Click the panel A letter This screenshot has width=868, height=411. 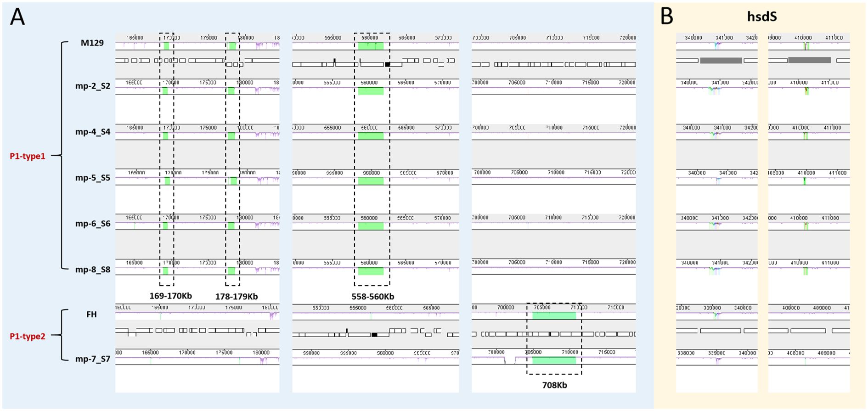tap(17, 17)
